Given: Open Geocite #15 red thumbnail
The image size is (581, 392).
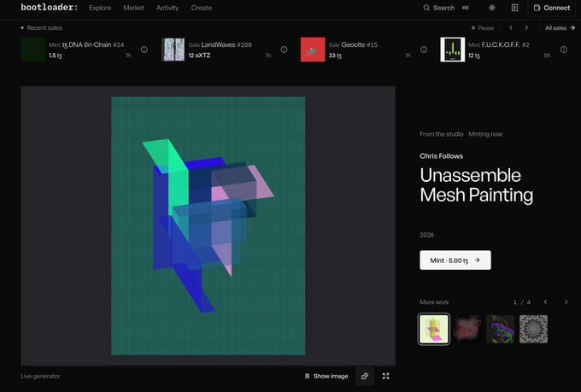Looking at the screenshot, I should (x=313, y=50).
